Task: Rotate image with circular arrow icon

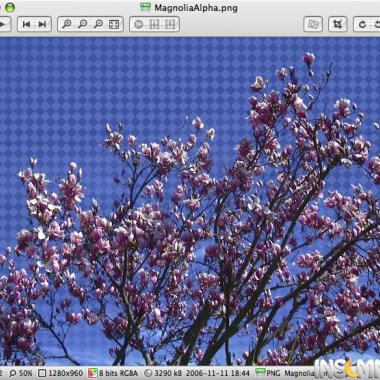Action: 362,24
